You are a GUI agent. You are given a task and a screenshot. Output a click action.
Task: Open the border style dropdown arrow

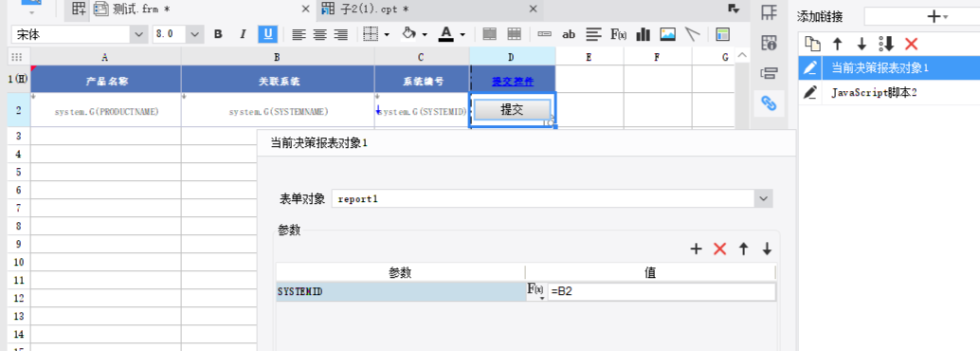coord(387,35)
